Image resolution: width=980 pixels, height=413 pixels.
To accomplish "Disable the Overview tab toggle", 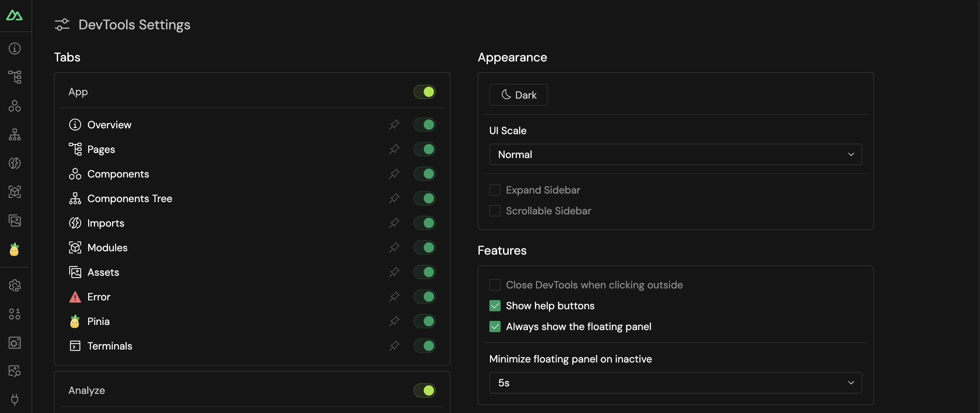I will point(425,125).
